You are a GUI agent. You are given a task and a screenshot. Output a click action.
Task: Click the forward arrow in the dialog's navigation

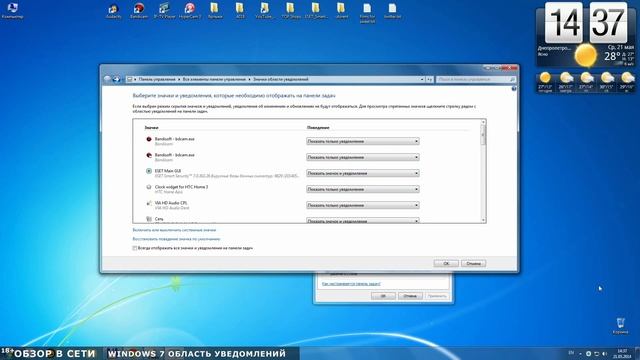(x=116, y=79)
